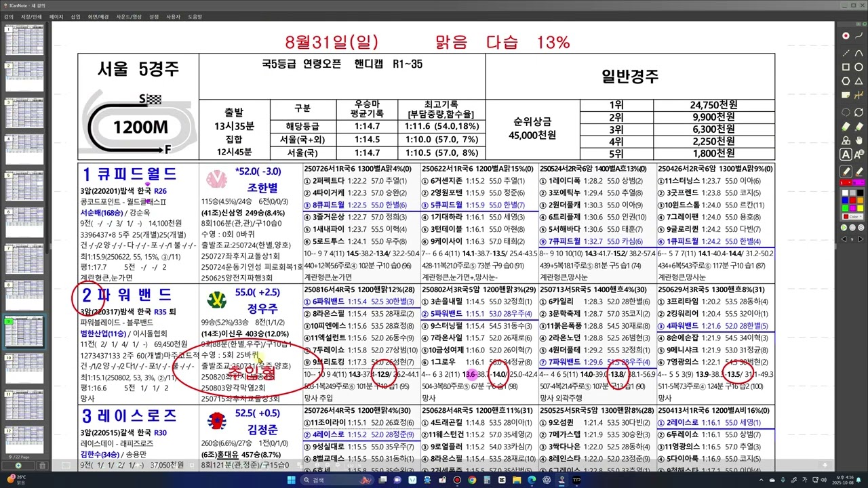Viewport: 868px width, 488px height.
Task: Open the 사운드/영상 menu
Action: [129, 16]
